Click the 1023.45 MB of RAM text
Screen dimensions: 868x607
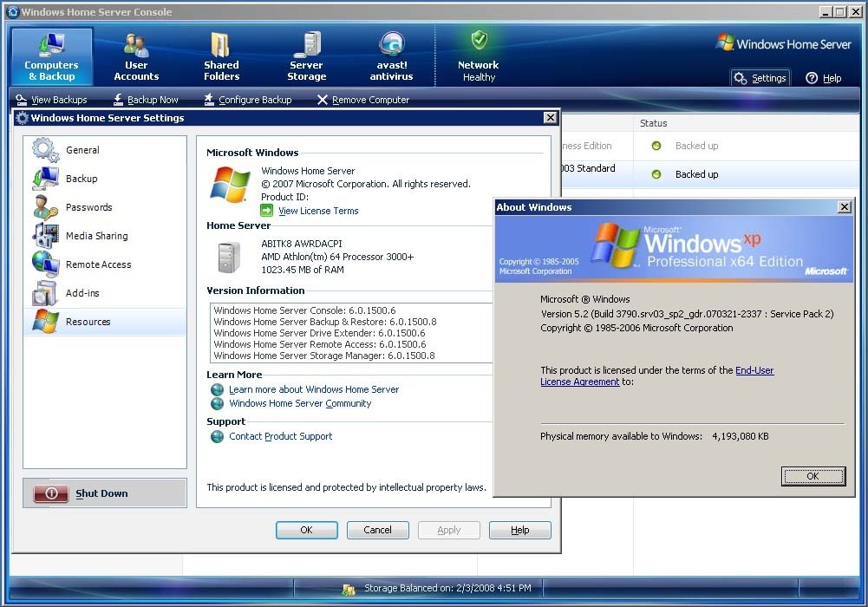coord(303,270)
